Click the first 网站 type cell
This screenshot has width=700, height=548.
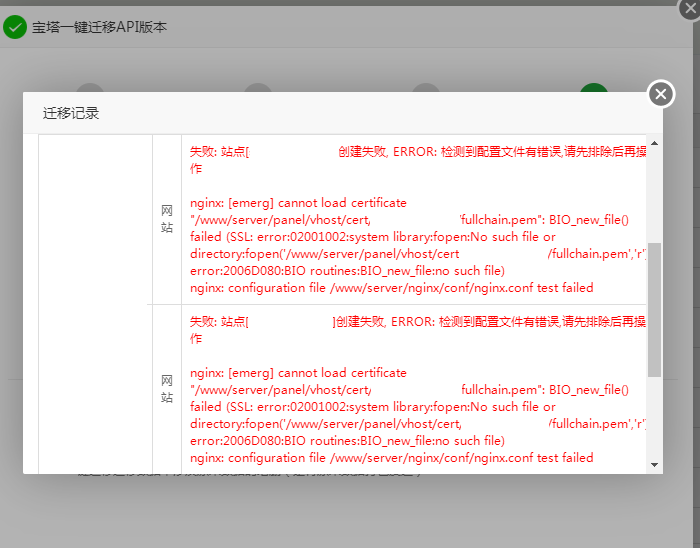167,219
